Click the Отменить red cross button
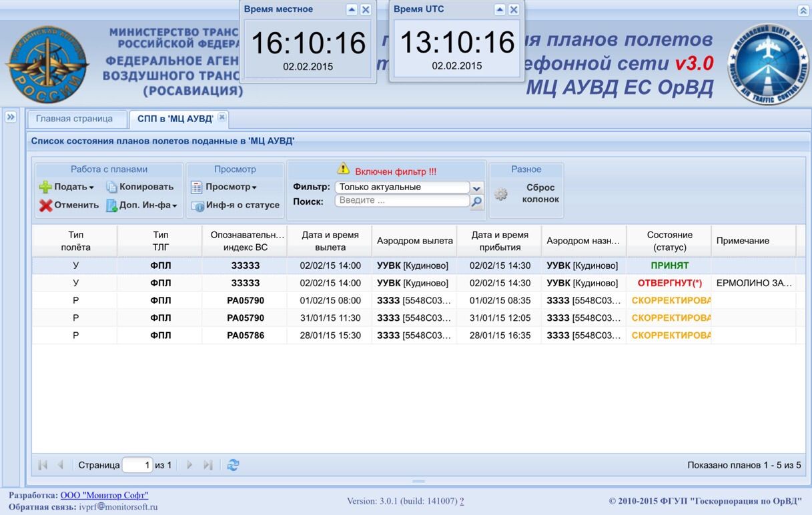812x515 pixels. [69, 205]
